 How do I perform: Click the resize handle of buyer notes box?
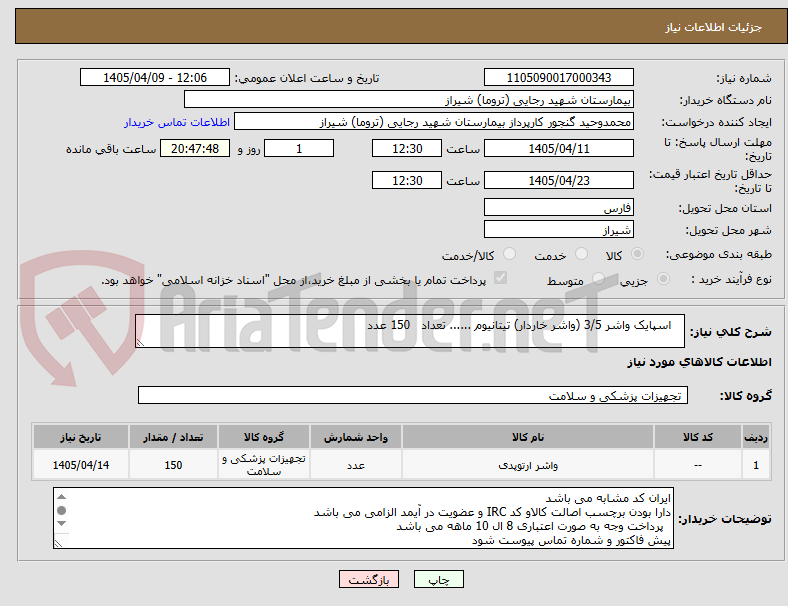[x=58, y=543]
